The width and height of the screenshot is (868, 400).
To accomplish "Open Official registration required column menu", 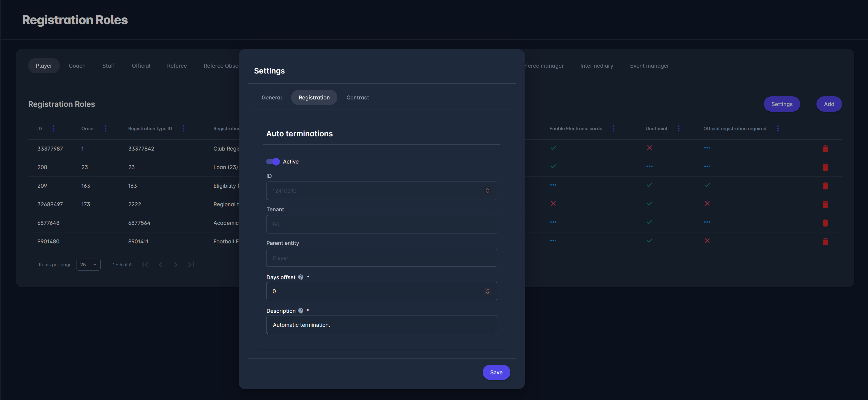I will pos(778,128).
